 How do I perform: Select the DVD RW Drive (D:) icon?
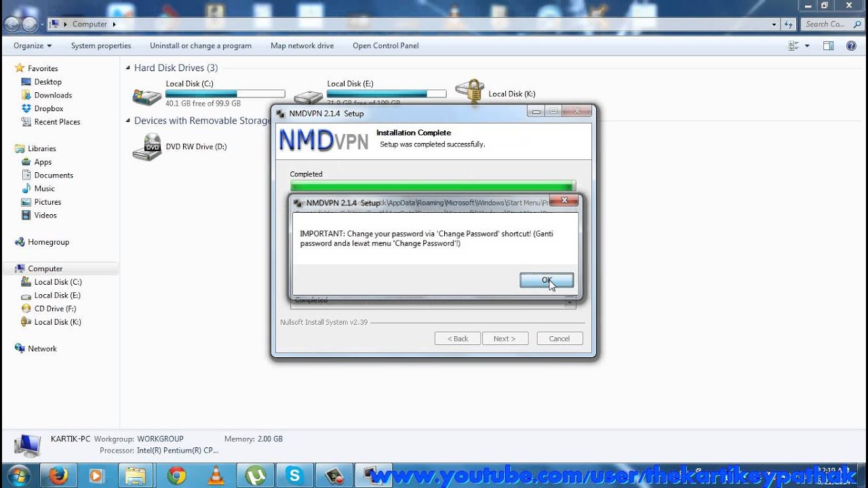click(x=146, y=146)
